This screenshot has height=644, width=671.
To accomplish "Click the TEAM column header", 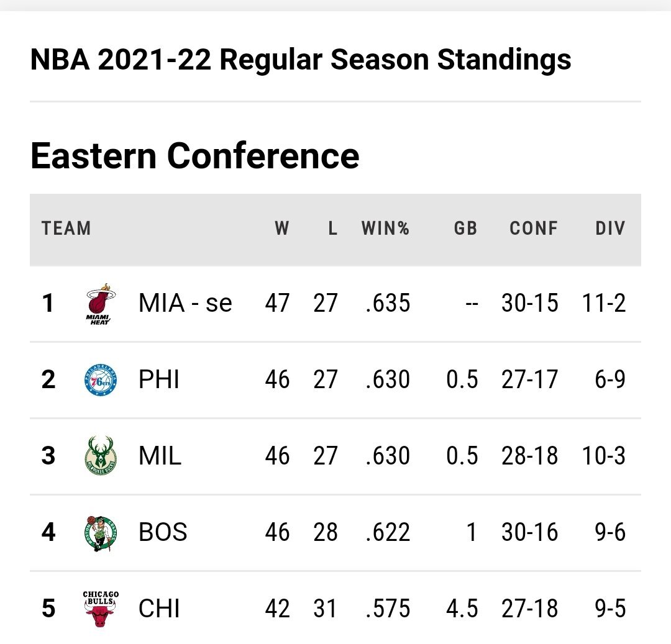I will [x=66, y=229].
